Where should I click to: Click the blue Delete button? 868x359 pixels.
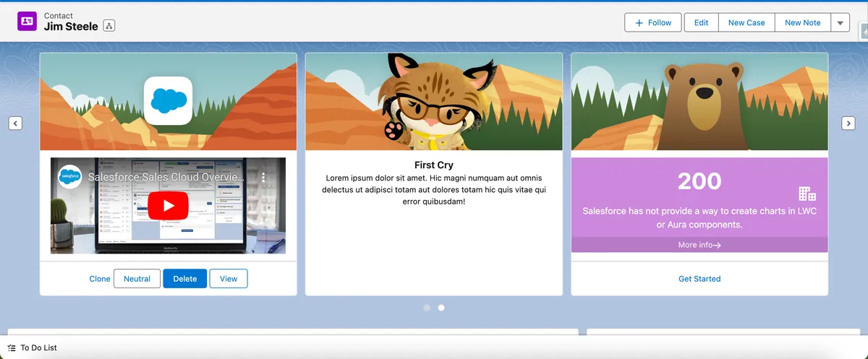(x=185, y=279)
